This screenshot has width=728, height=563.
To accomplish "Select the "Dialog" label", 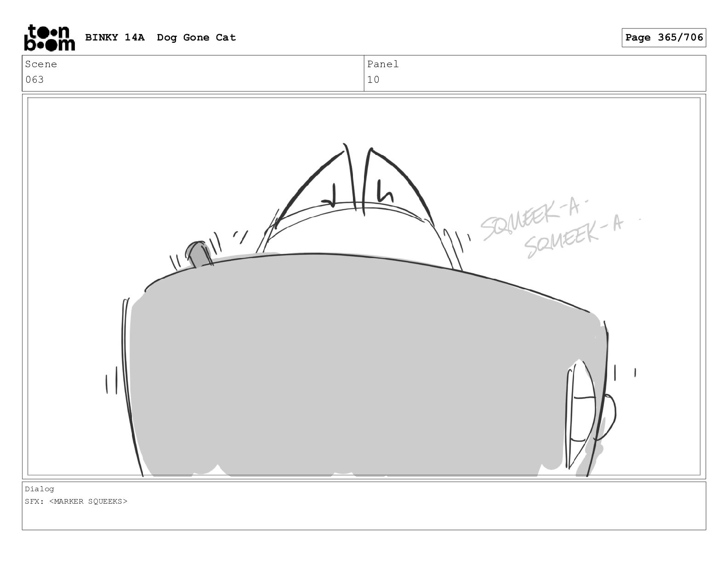I will coord(40,489).
